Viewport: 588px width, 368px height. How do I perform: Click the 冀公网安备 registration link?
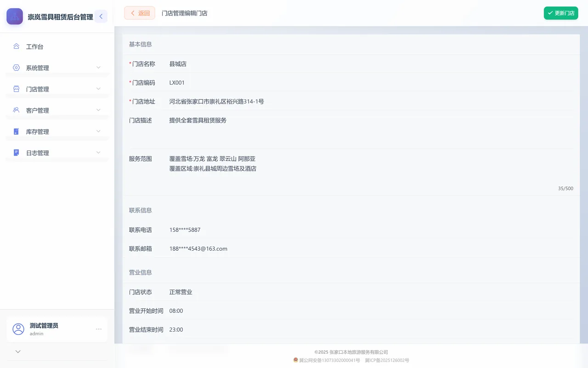[x=329, y=360]
